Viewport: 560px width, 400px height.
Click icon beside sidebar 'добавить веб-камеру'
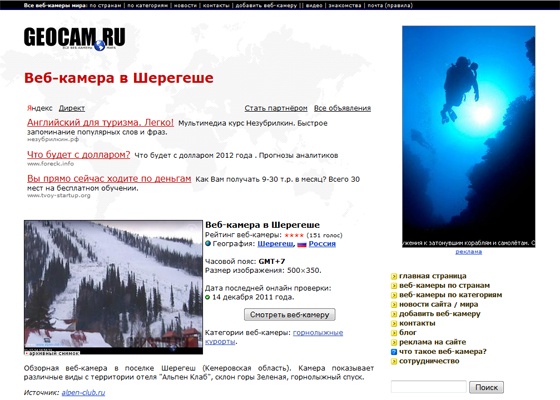[x=394, y=314]
